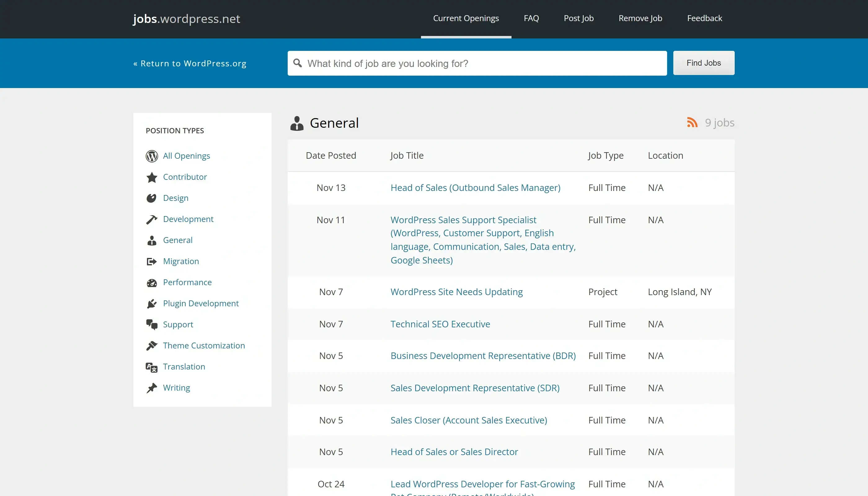Viewport: 868px width, 496px height.
Task: Click the Plugin Development plug icon
Action: (x=152, y=304)
